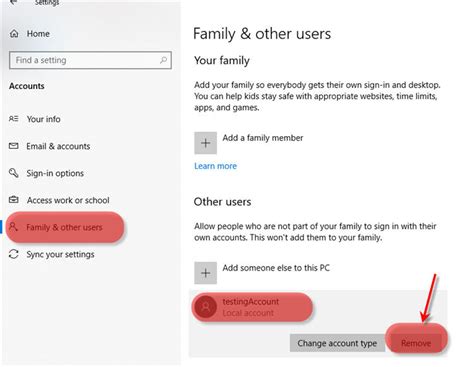Screen dimensions: 474x367
Task: Click the Find a setting search box
Action: [90, 60]
